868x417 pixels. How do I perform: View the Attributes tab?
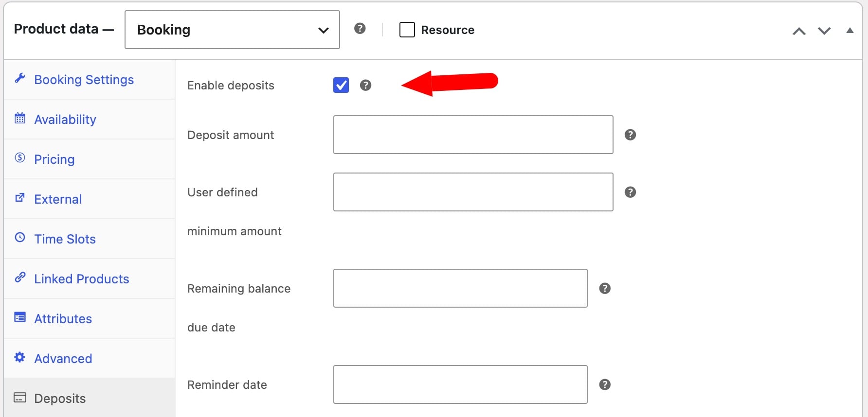90,319
